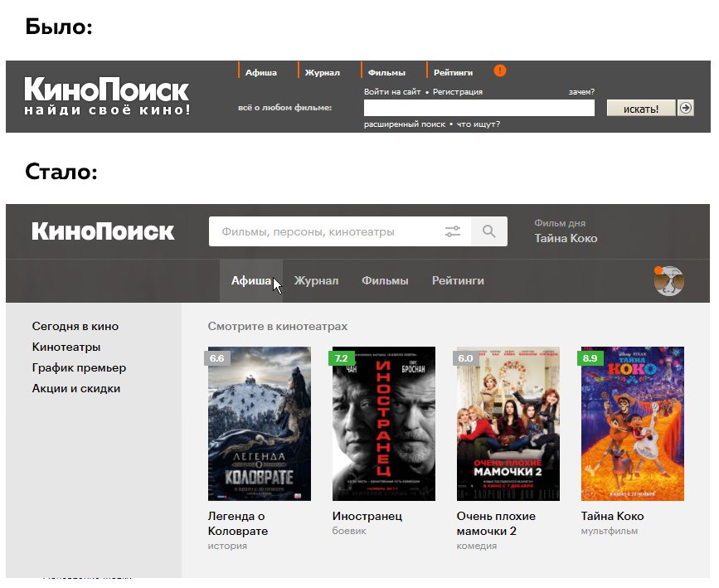Open Кинотеатры sidebar link
This screenshot has width=719, height=588.
pos(66,347)
